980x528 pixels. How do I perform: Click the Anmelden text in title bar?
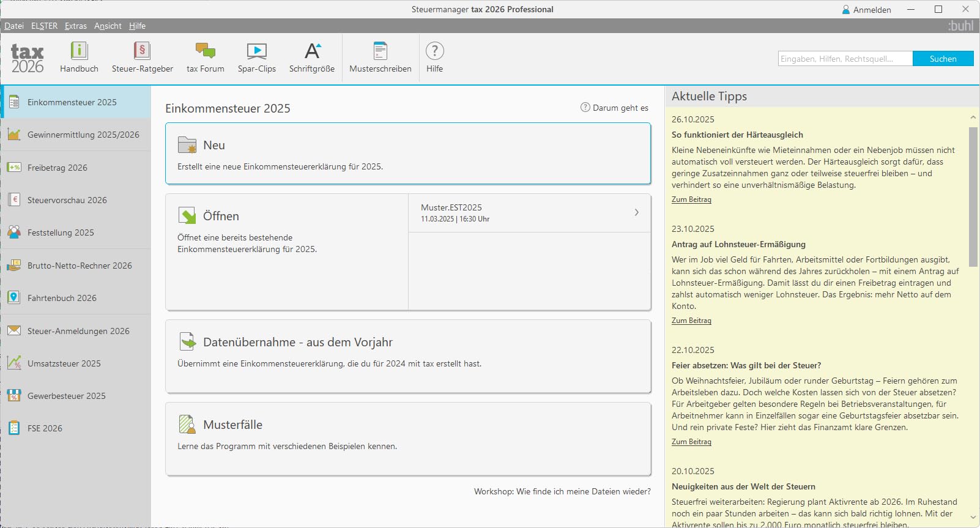pos(872,10)
